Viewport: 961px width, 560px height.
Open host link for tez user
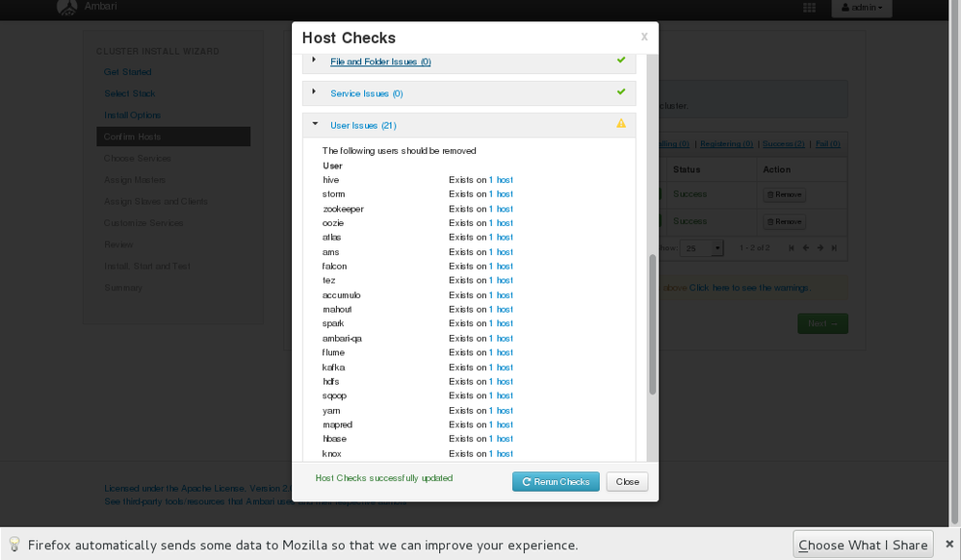pos(501,280)
